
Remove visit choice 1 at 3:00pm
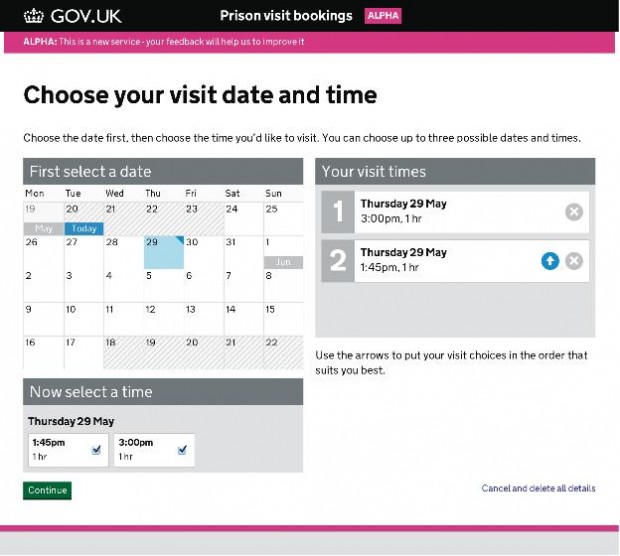(x=574, y=212)
